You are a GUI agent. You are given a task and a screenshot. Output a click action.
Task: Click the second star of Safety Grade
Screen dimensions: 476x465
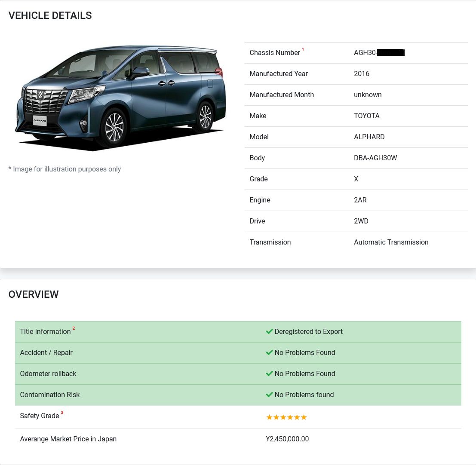pyautogui.click(x=276, y=417)
